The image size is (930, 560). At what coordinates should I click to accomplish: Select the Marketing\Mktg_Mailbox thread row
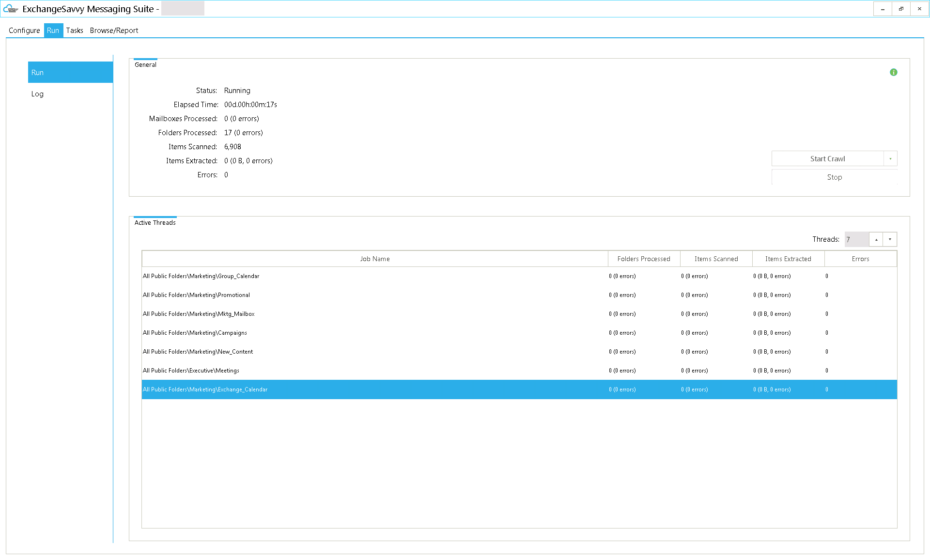point(519,314)
